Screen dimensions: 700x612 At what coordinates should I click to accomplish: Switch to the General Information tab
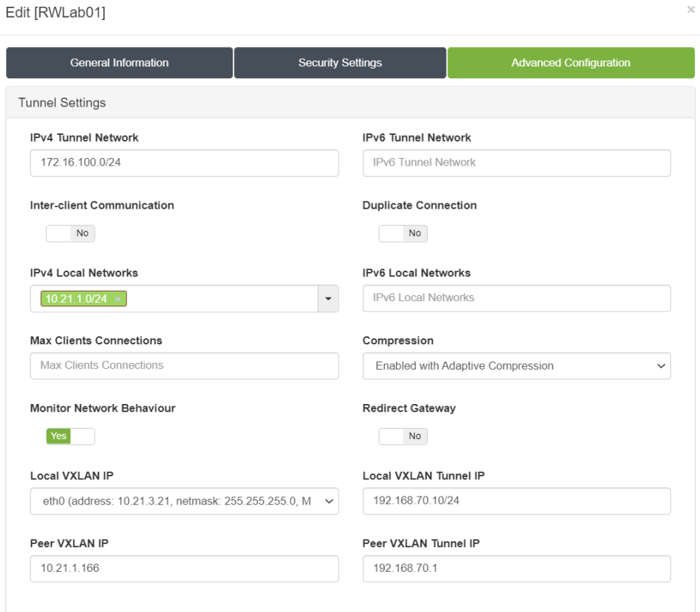pyautogui.click(x=119, y=63)
